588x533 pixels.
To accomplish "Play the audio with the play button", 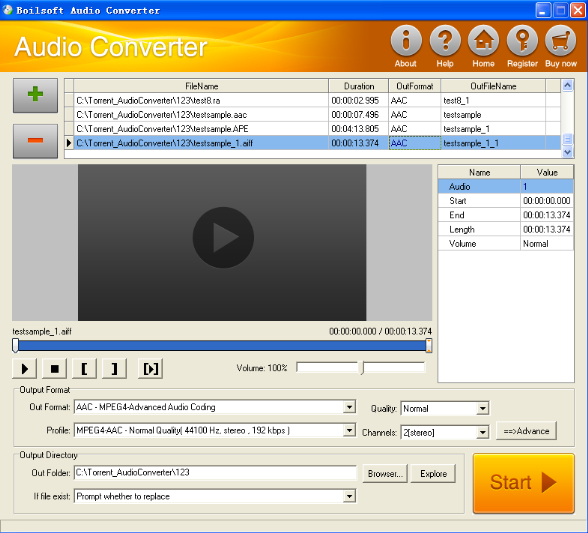I will point(25,369).
